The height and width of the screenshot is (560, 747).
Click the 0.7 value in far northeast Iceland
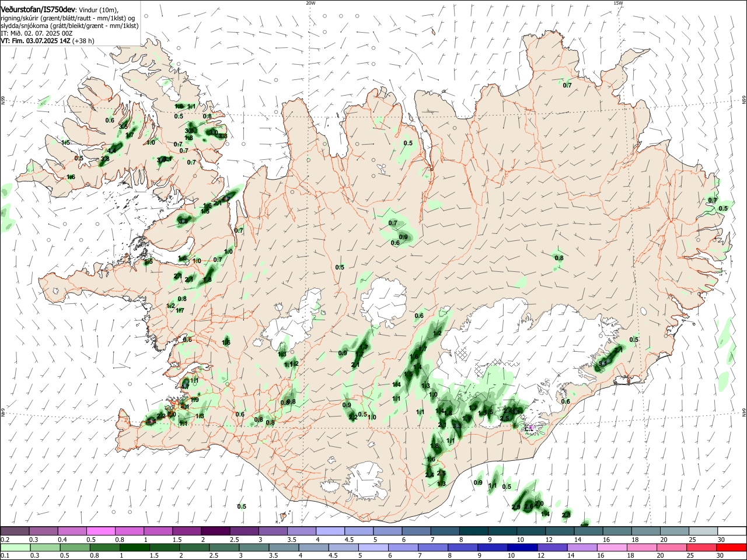click(567, 86)
